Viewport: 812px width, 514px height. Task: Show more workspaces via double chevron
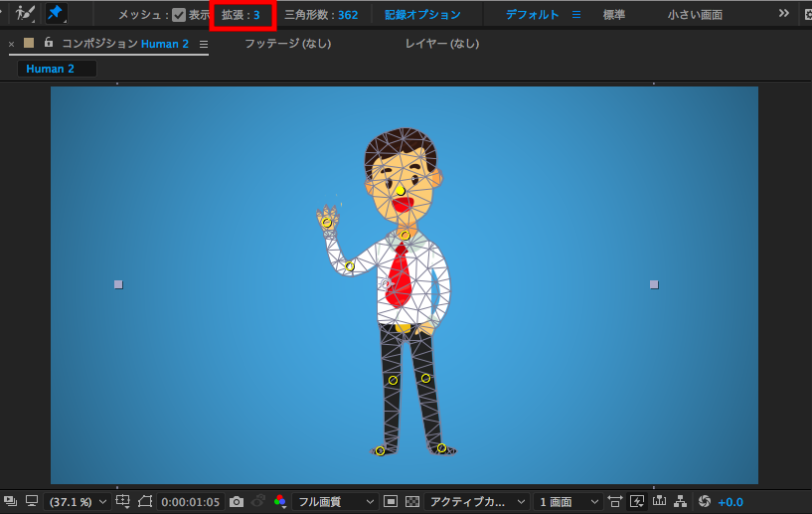point(783,14)
